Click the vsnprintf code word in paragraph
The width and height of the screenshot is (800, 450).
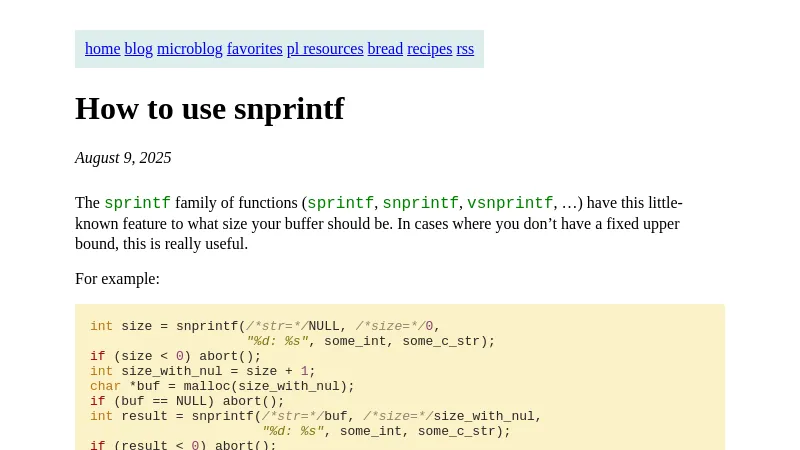[510, 203]
